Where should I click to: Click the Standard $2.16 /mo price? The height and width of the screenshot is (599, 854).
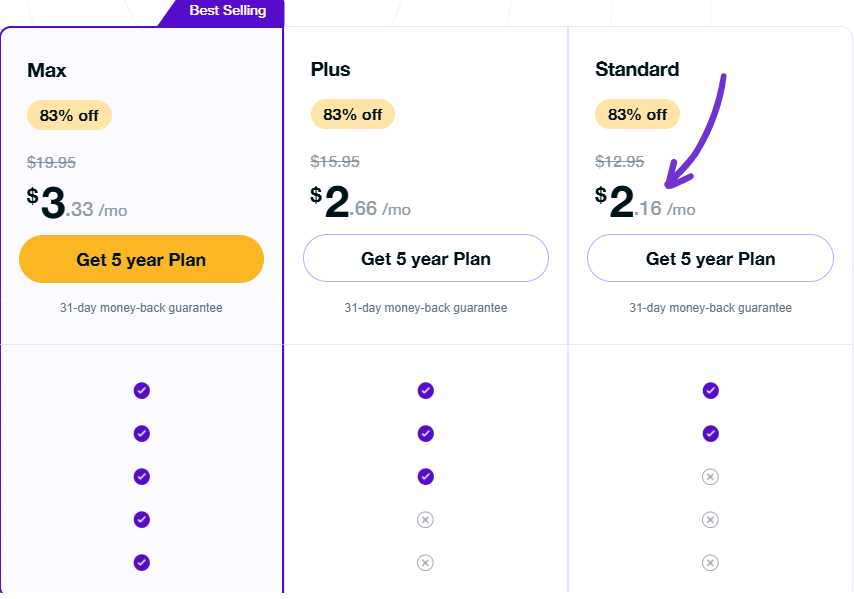645,203
